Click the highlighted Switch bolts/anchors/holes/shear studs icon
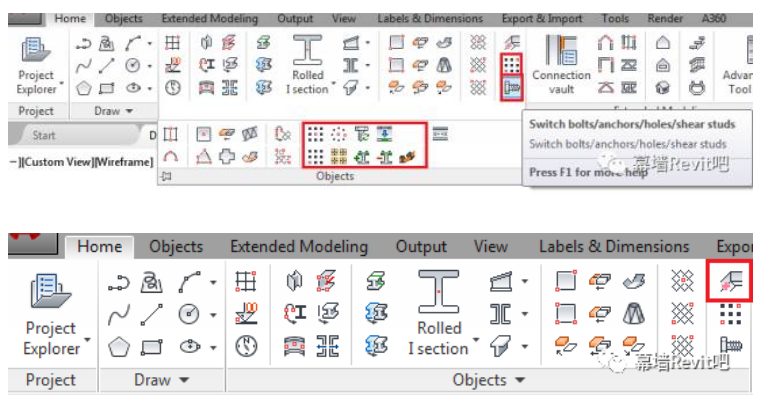 click(x=511, y=88)
